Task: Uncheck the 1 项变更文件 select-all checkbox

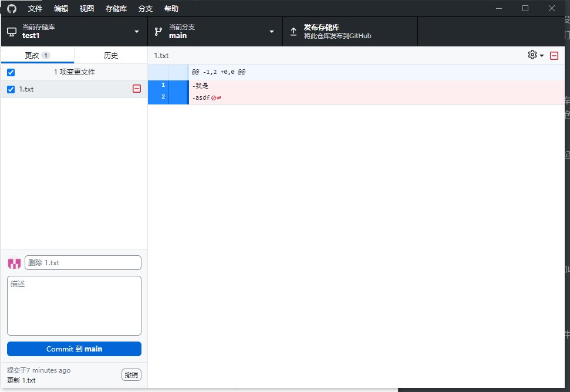Action: tap(11, 72)
